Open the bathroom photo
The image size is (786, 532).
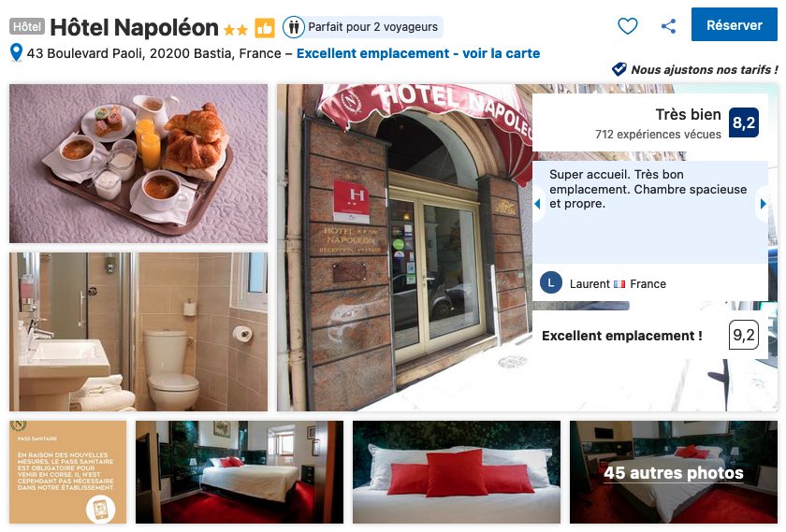[x=138, y=332]
